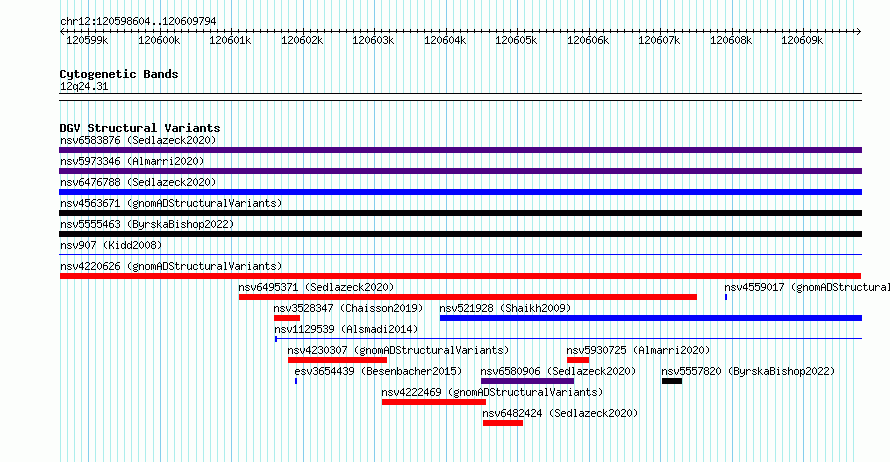Click the ruler's left scroll arrow

tap(62, 31)
